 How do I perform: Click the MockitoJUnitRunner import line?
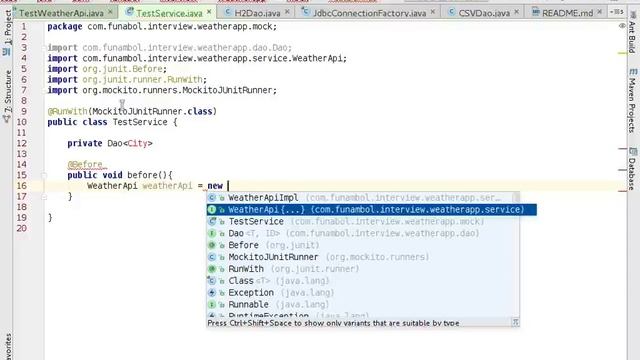[162, 90]
